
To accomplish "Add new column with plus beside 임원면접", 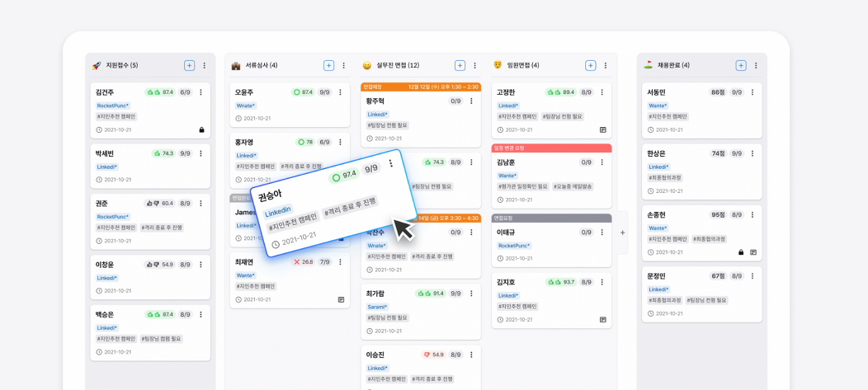I will click(622, 233).
